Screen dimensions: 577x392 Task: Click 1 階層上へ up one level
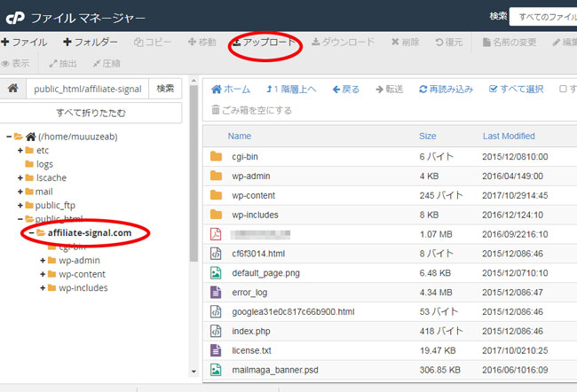pyautogui.click(x=291, y=90)
